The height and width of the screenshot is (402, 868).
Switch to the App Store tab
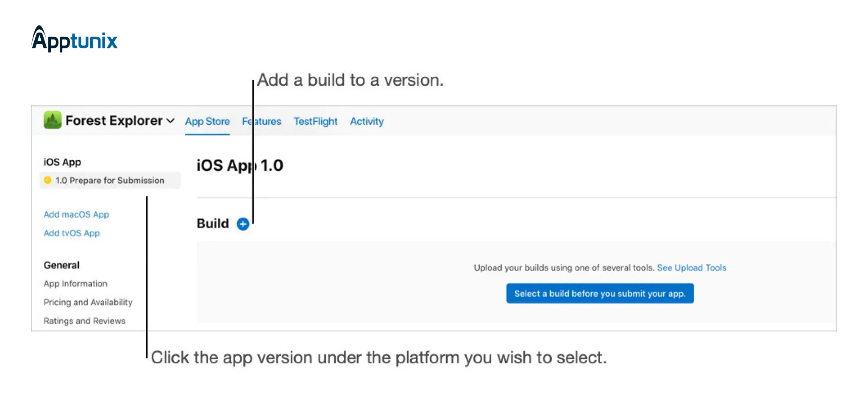click(x=207, y=122)
